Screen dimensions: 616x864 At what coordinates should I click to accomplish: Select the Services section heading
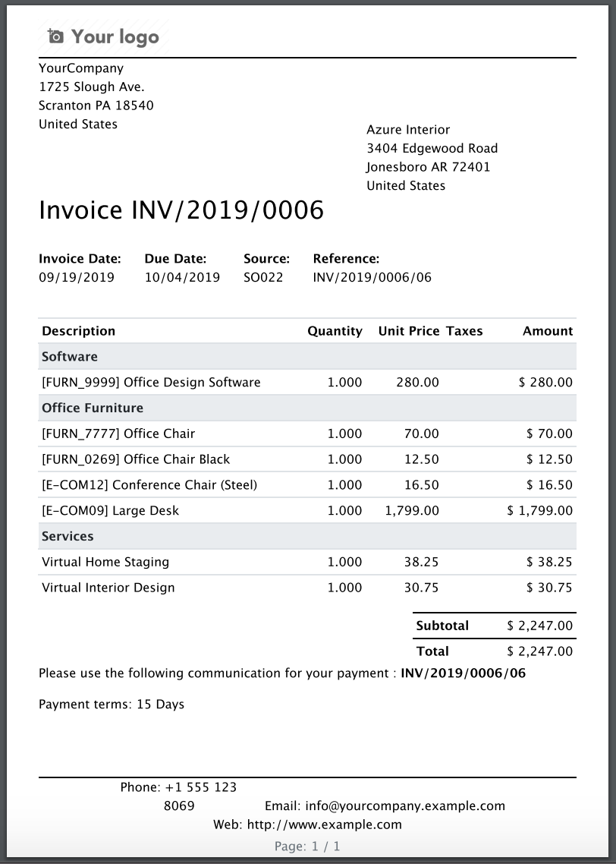[x=68, y=536]
